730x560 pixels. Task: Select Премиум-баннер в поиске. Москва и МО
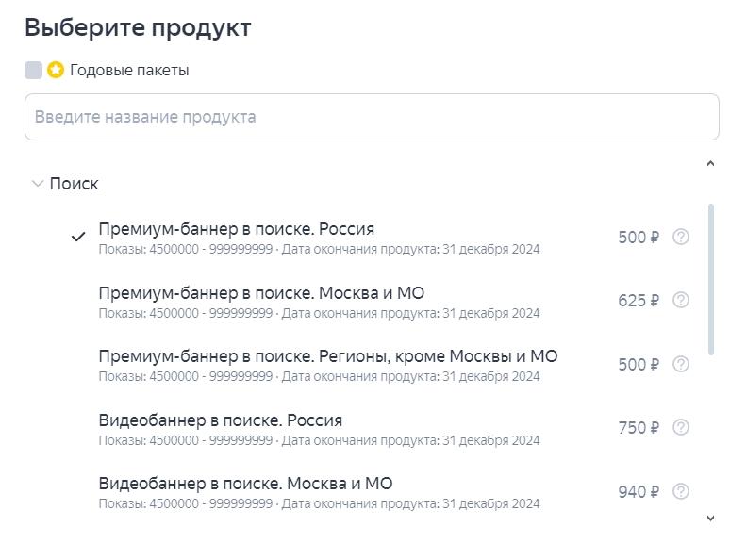[x=261, y=293]
